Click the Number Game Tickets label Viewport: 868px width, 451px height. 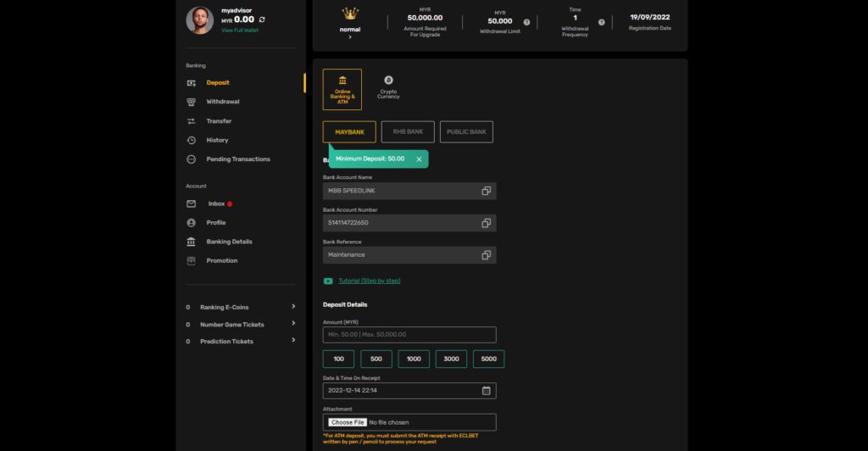[232, 325]
